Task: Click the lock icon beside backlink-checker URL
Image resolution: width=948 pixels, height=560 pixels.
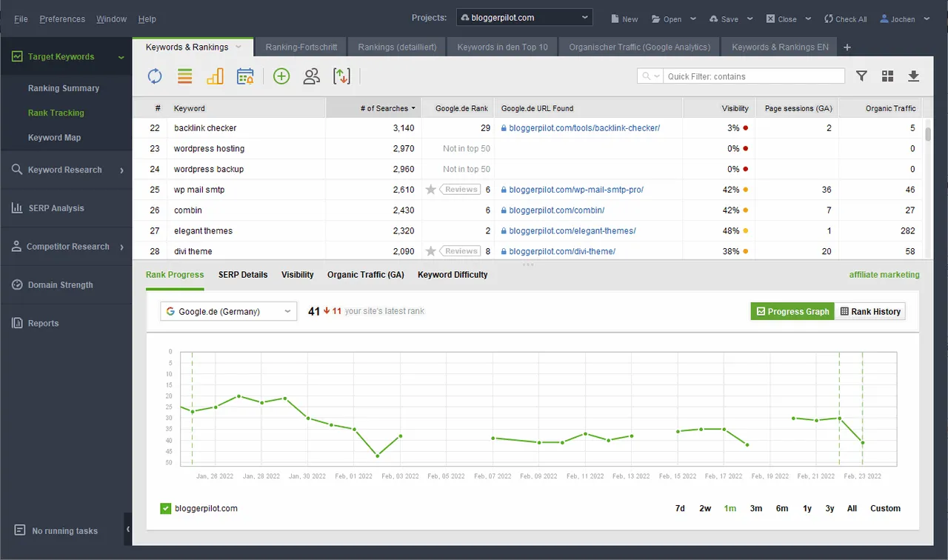Action: pyautogui.click(x=504, y=128)
